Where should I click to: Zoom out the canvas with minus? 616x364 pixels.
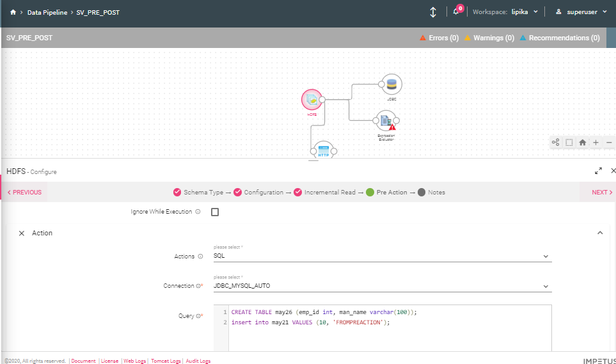pyautogui.click(x=609, y=142)
